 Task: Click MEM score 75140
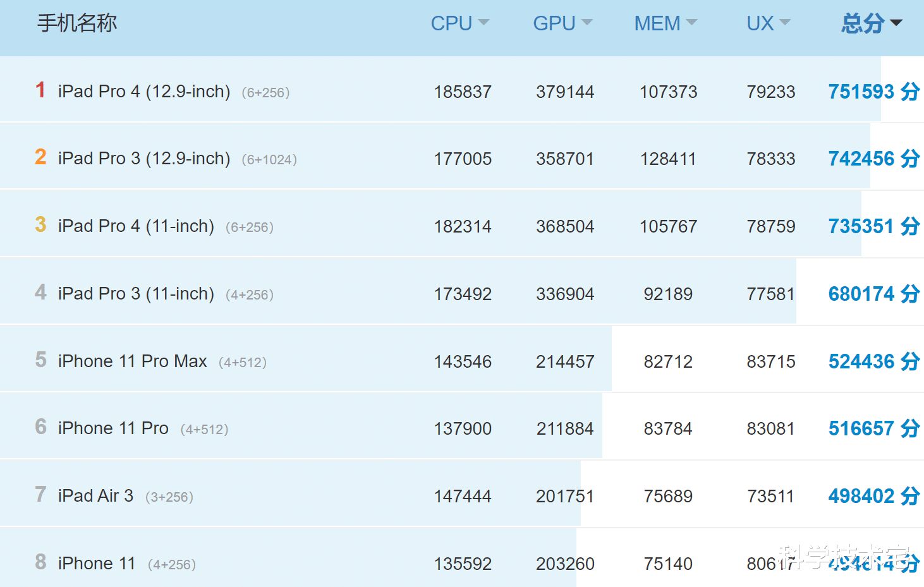click(668, 564)
